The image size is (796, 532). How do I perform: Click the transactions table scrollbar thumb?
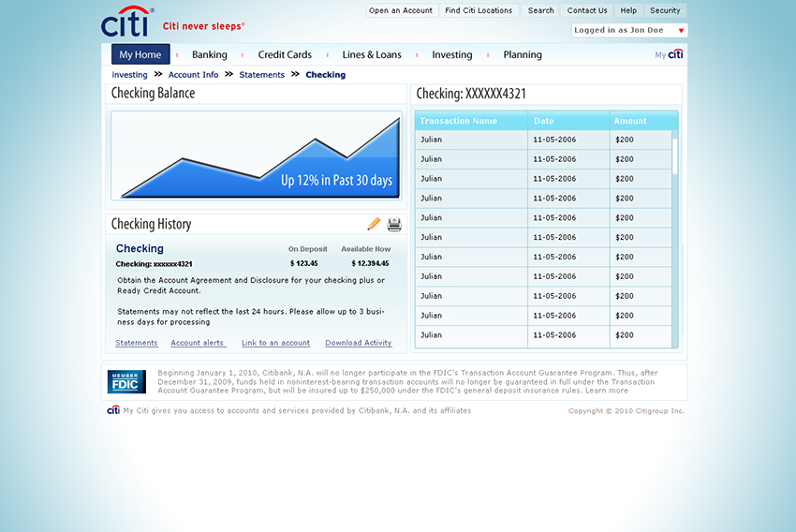(674, 155)
